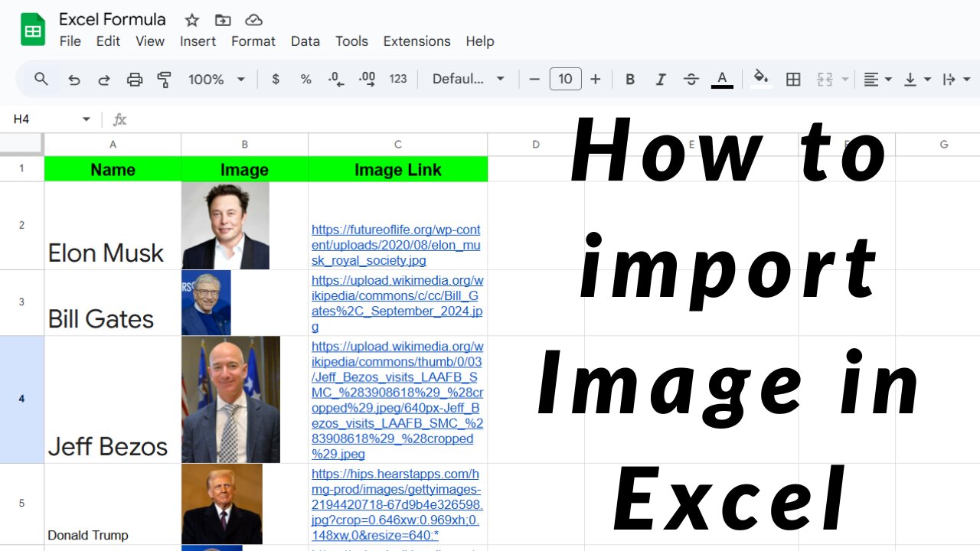Screen dimensions: 980x551
Task: Decrease font size with minus button
Action: point(534,79)
